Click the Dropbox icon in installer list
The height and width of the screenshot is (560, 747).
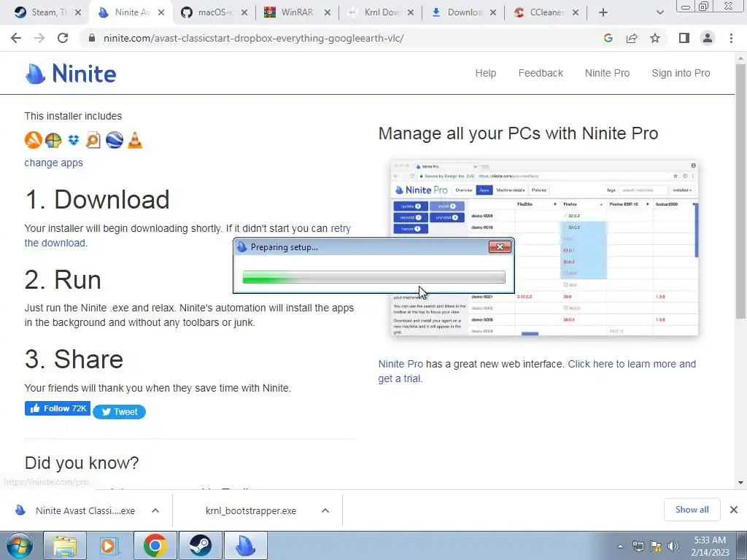click(x=74, y=140)
